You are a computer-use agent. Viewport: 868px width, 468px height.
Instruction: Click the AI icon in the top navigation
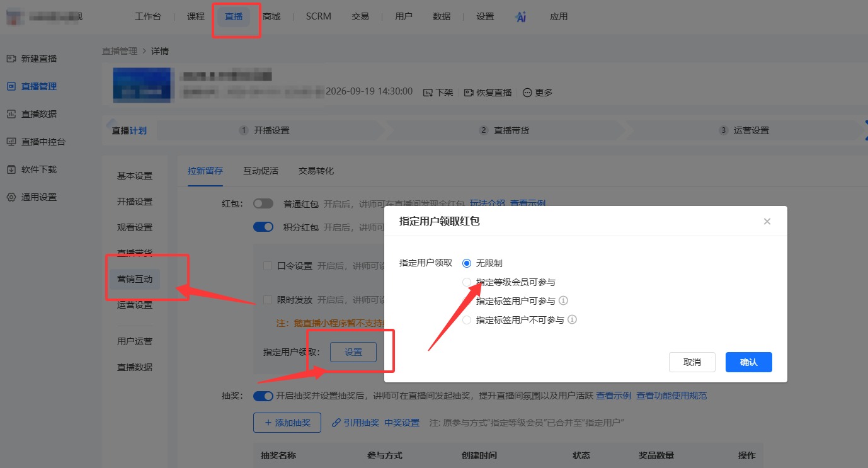tap(521, 17)
